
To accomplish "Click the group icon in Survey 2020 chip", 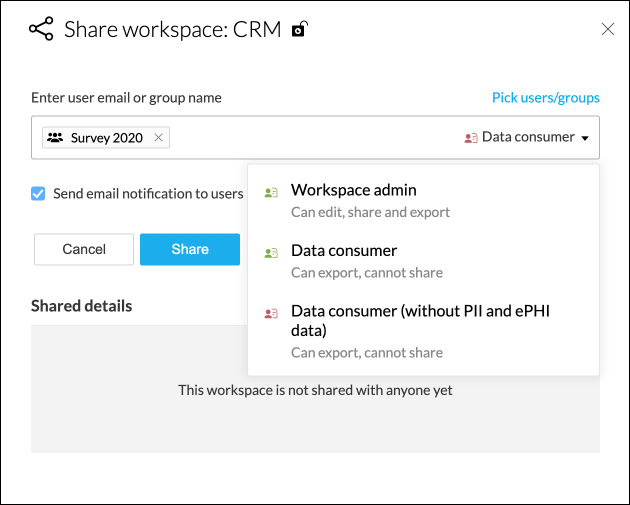I will pyautogui.click(x=55, y=138).
